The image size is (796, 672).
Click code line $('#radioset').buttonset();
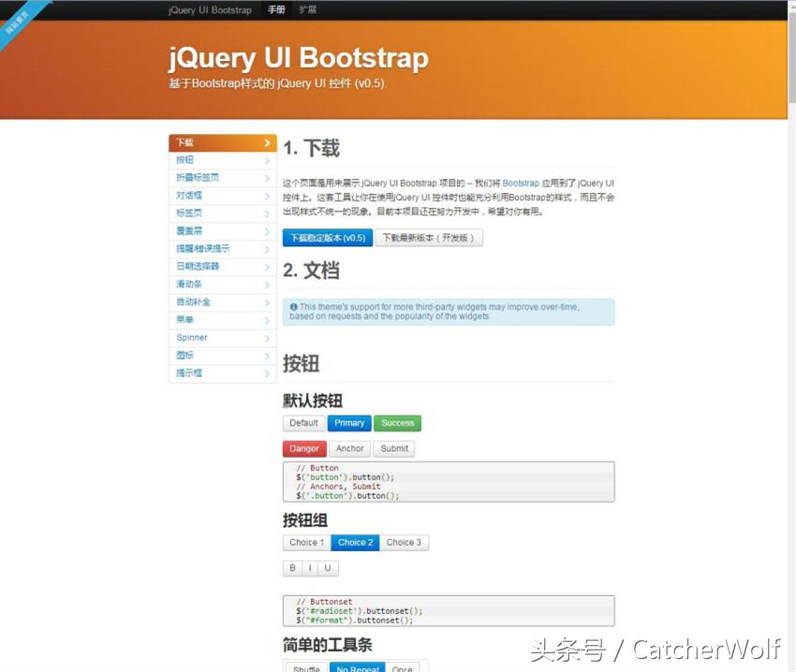359,611
